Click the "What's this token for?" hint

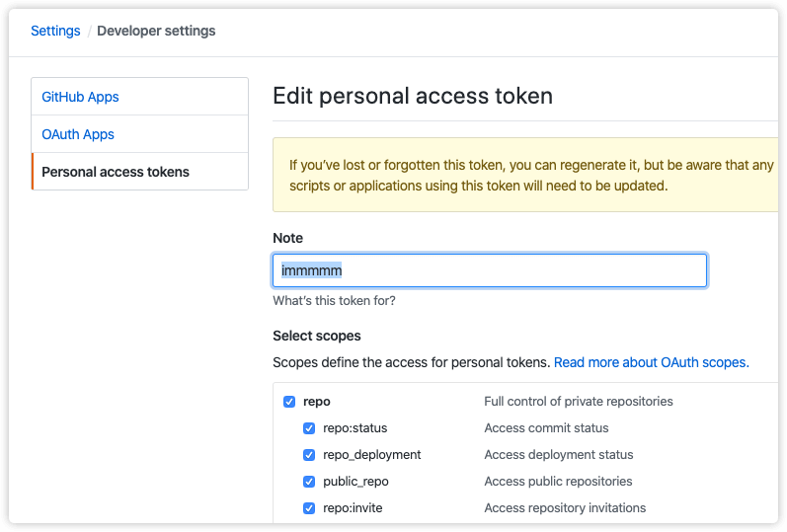(x=334, y=301)
